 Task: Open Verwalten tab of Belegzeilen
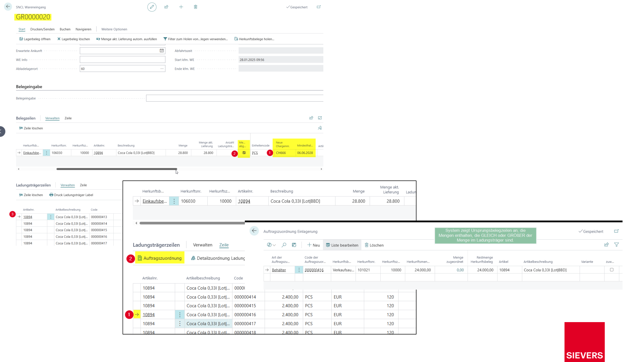click(x=52, y=118)
